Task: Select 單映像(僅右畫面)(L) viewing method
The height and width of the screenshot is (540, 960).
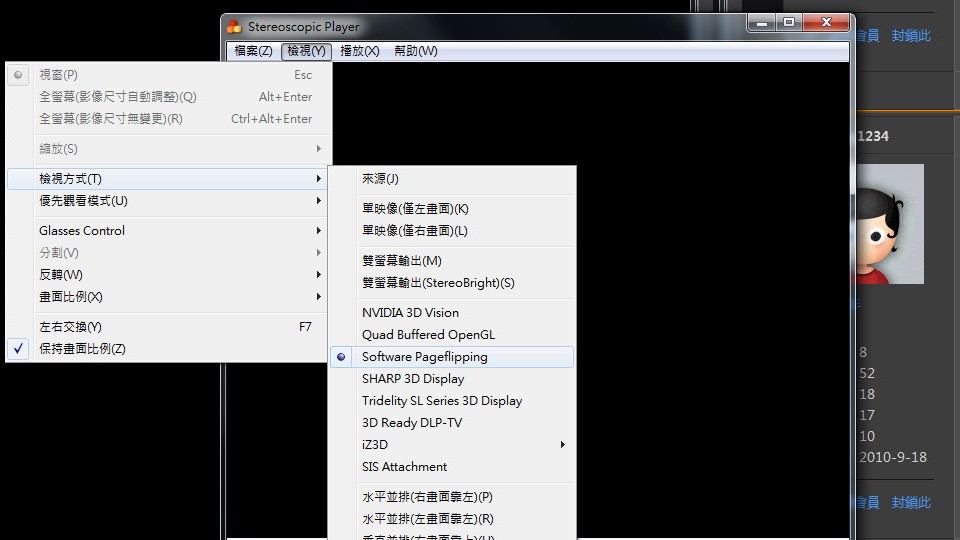Action: tap(452, 231)
